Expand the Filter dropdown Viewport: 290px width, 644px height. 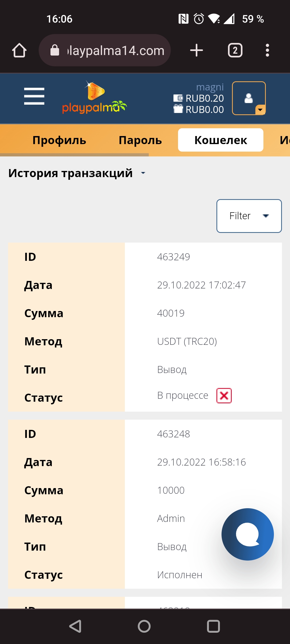pyautogui.click(x=249, y=216)
